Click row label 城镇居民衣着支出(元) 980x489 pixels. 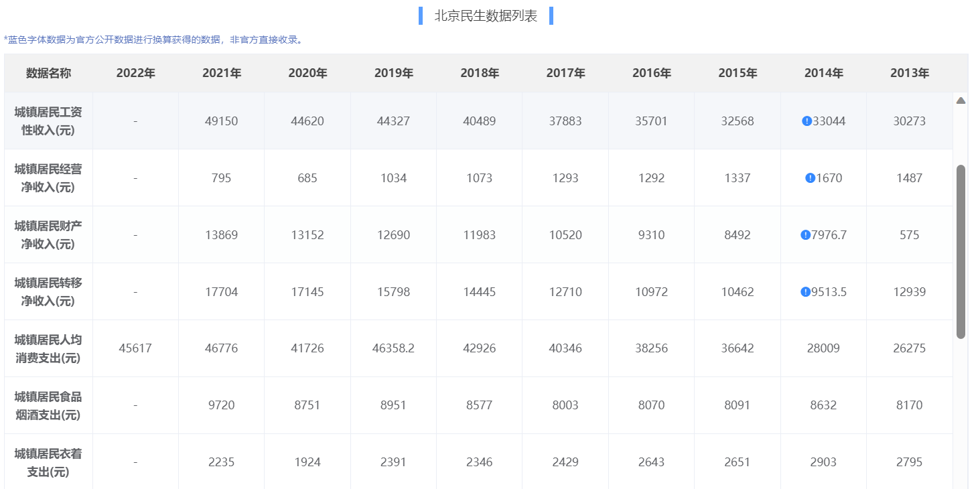48,462
